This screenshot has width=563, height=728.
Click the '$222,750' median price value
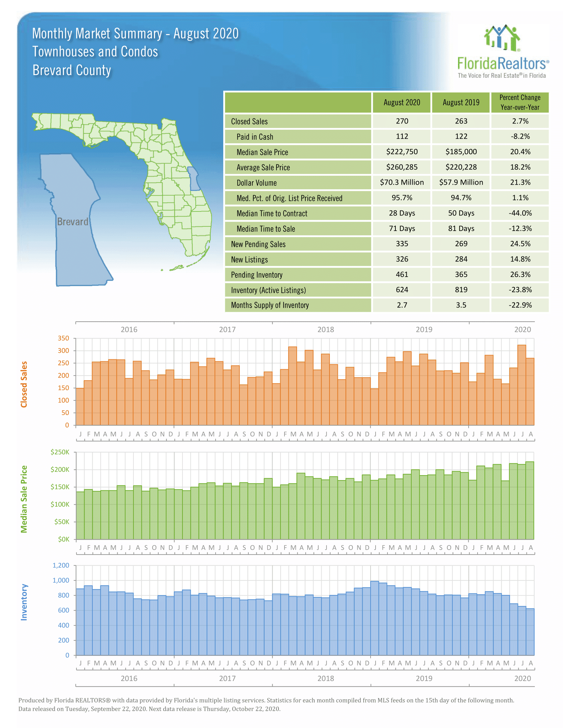click(402, 152)
